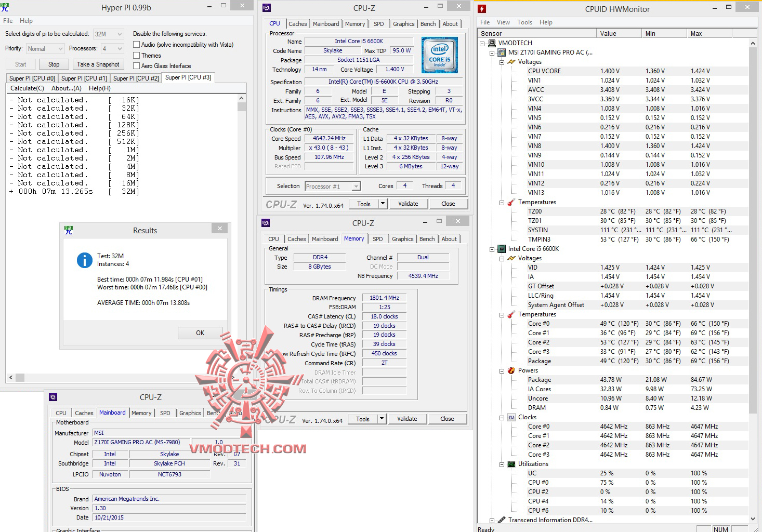Tick the Themes service checkbox
This screenshot has width=762, height=532.
click(137, 56)
